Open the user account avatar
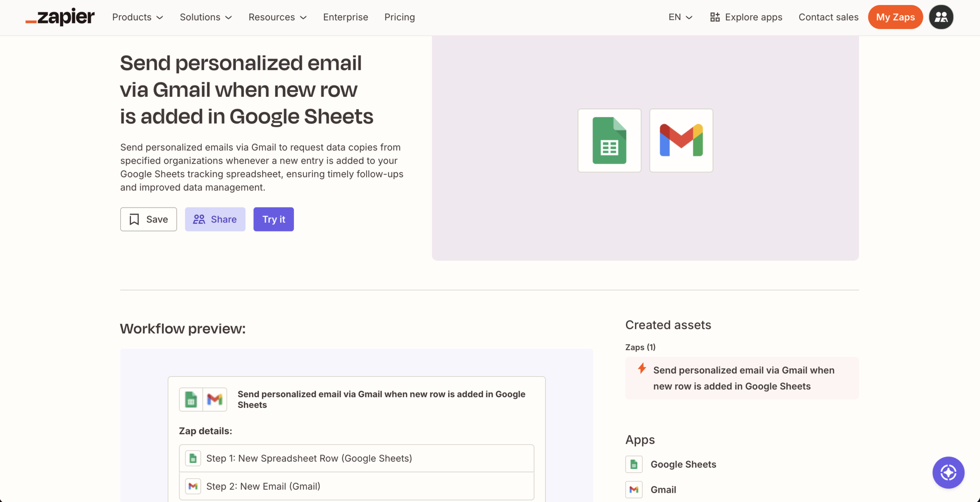 point(941,17)
